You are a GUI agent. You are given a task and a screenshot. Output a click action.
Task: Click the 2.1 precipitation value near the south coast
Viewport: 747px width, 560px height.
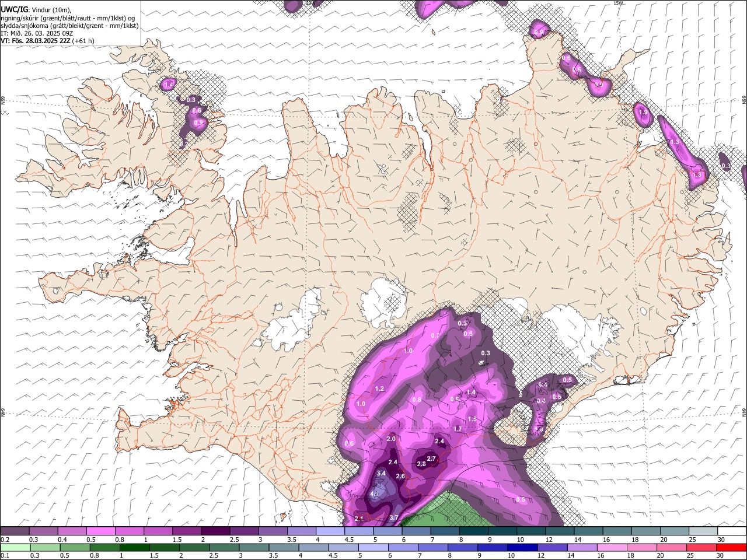pyautogui.click(x=359, y=519)
